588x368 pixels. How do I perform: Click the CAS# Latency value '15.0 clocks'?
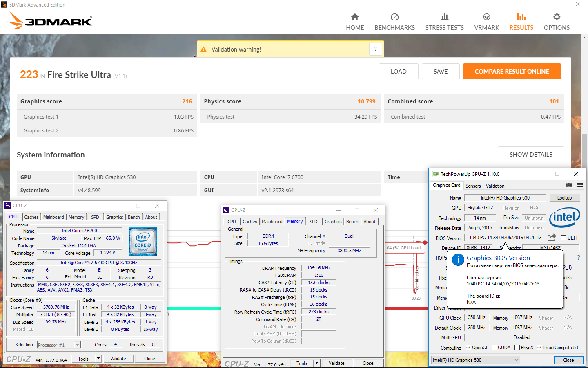click(318, 283)
